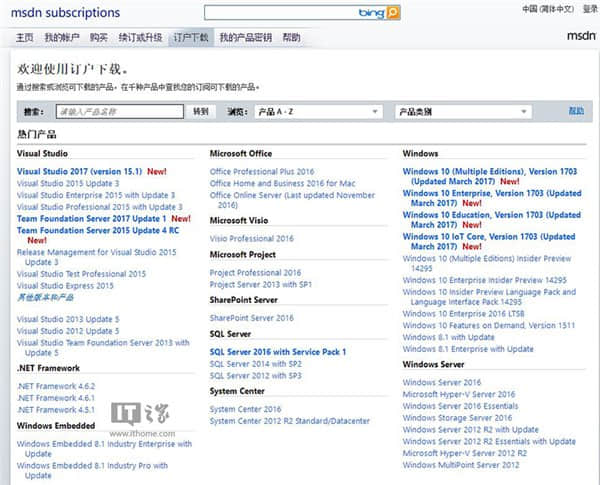The image size is (600, 485).
Task: Open Team Foundation Server 2015 Update 4 RC
Action: [x=98, y=231]
